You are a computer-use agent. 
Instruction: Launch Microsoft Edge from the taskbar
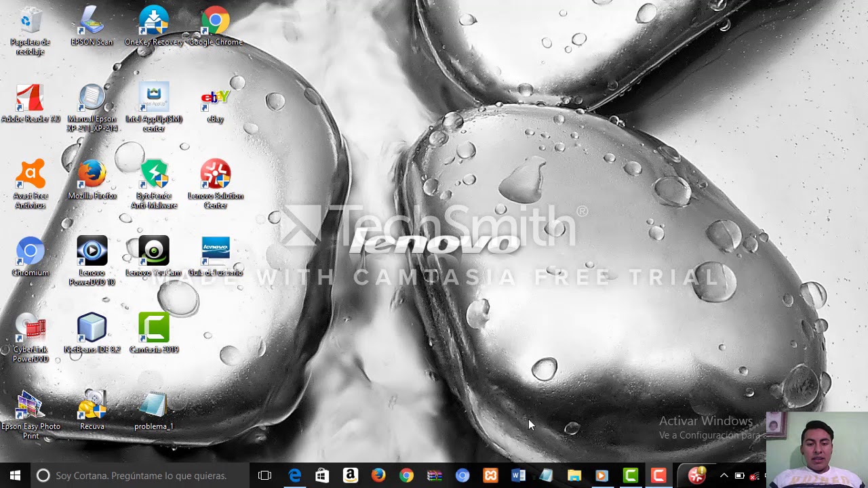click(295, 475)
